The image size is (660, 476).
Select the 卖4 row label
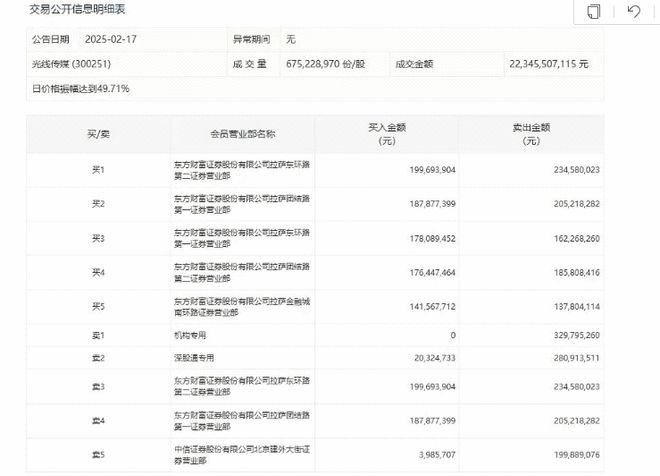pyautogui.click(x=98, y=420)
